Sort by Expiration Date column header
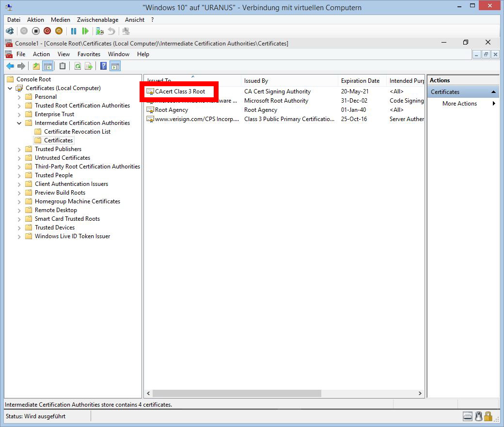The height and width of the screenshot is (427, 504). tap(360, 81)
